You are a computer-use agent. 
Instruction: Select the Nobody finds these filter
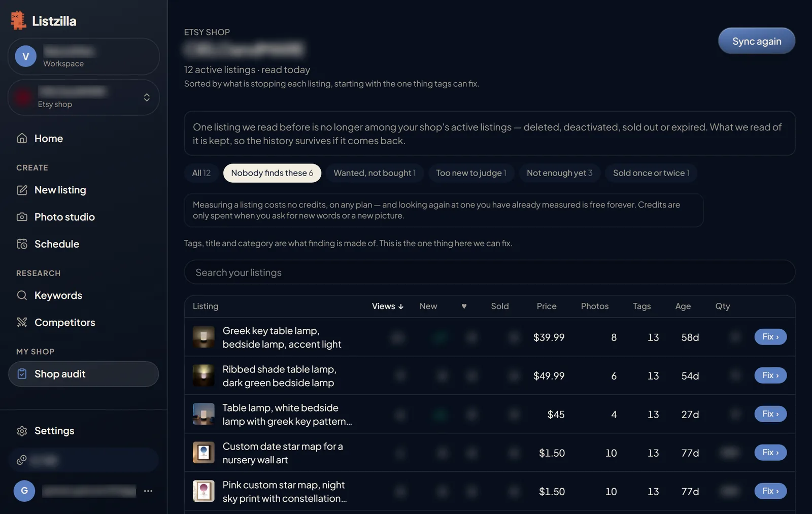tap(272, 173)
